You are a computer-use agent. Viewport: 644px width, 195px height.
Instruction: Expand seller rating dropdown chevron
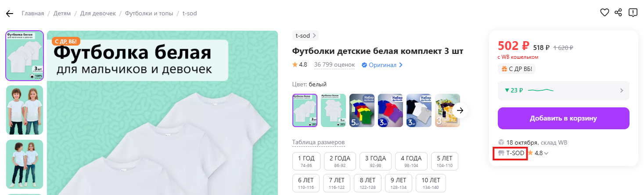pos(547,153)
